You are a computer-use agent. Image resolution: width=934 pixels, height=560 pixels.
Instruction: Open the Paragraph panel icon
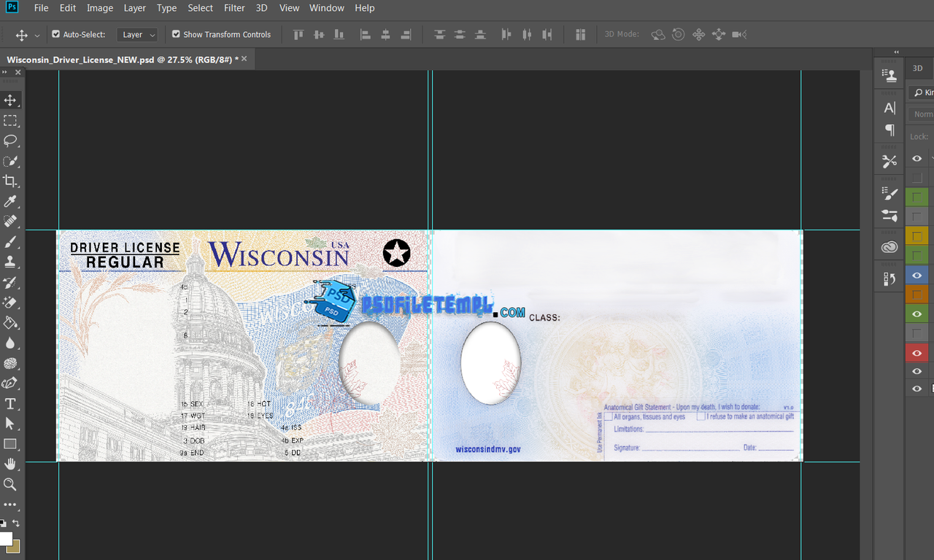[889, 130]
